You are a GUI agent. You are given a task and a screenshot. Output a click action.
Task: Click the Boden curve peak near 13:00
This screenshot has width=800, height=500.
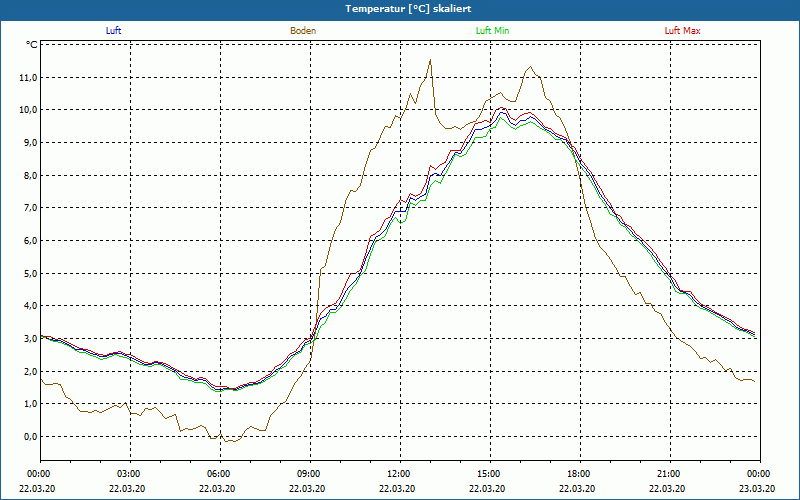[430, 60]
